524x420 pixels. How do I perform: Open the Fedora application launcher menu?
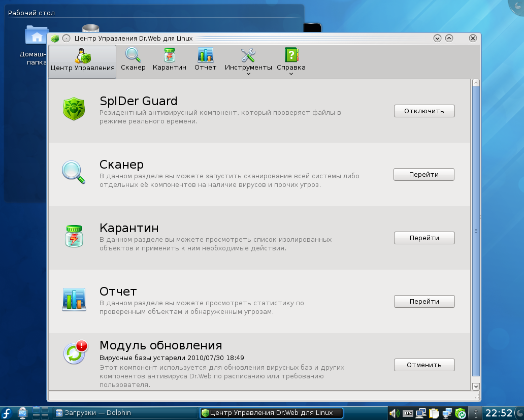[7, 413]
